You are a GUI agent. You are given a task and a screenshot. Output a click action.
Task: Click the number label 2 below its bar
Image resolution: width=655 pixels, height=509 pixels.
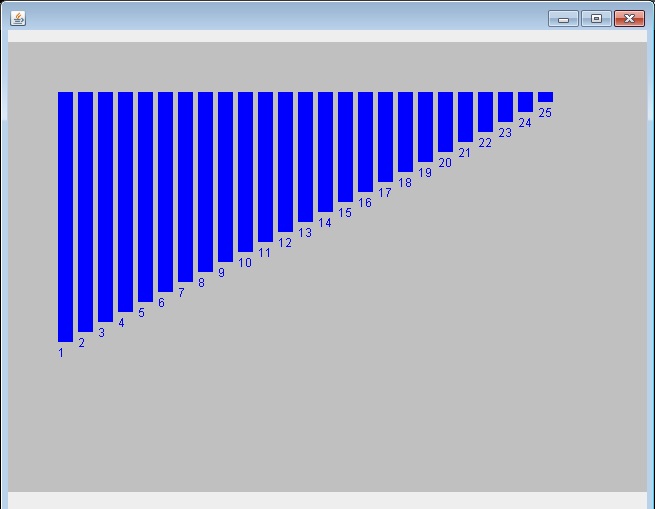(x=81, y=343)
